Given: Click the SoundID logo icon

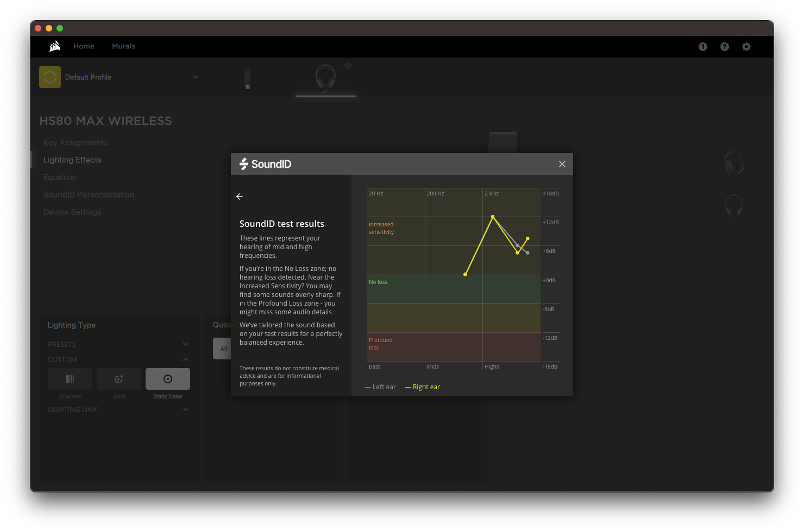Looking at the screenshot, I should coord(244,164).
